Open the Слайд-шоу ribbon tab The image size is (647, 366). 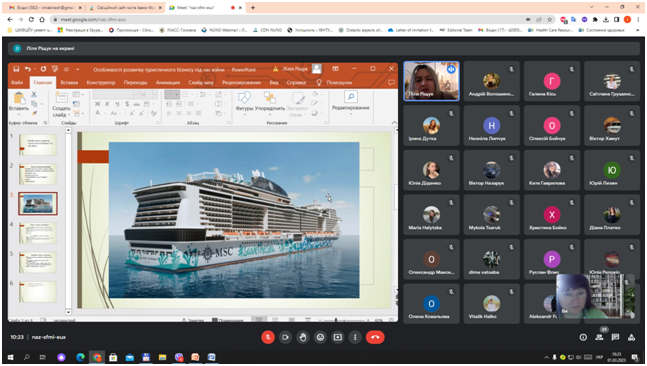[x=201, y=83]
